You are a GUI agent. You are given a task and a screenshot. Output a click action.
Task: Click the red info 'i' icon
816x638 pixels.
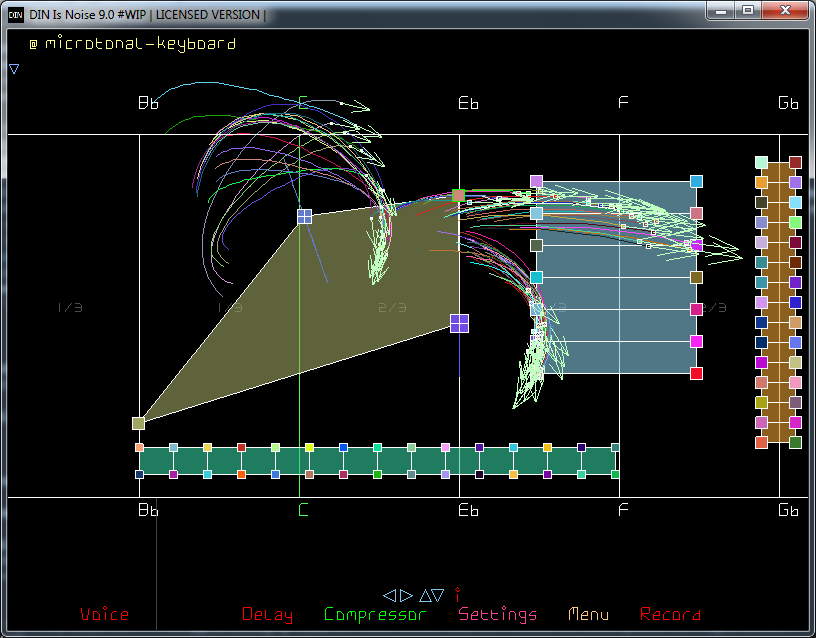[457, 595]
